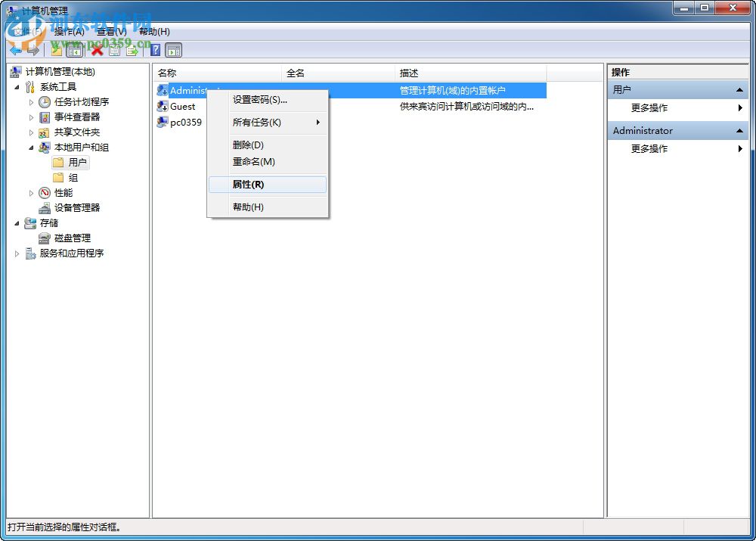Image resolution: width=756 pixels, height=541 pixels.
Task: Expand the 共享文件夹 tree node
Action: [30, 132]
